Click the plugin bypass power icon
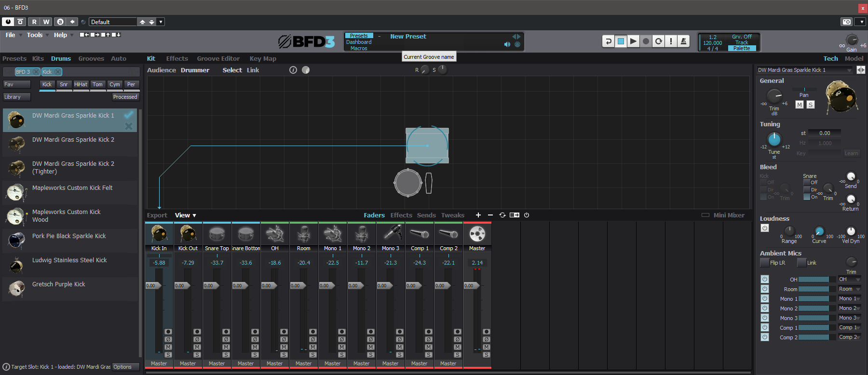868x375 pixels. [x=8, y=22]
